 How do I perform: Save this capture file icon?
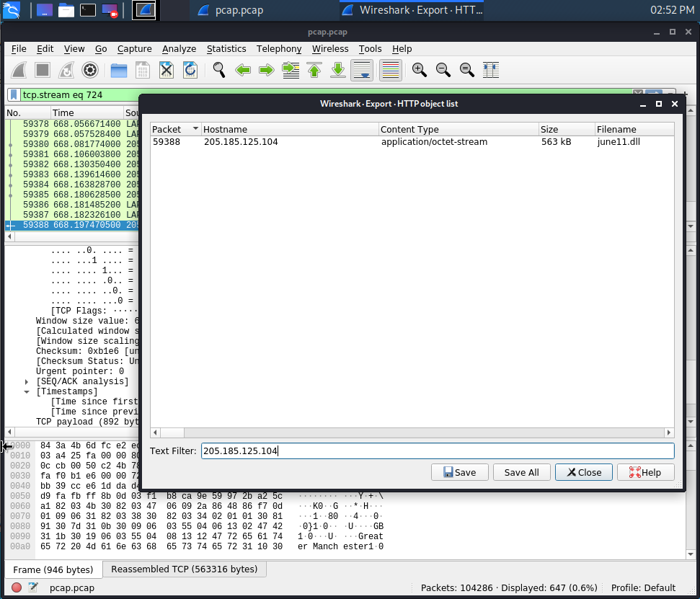click(143, 70)
